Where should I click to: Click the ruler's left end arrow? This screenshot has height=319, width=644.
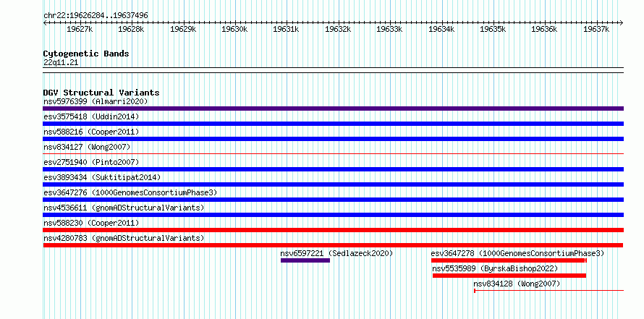(45, 22)
